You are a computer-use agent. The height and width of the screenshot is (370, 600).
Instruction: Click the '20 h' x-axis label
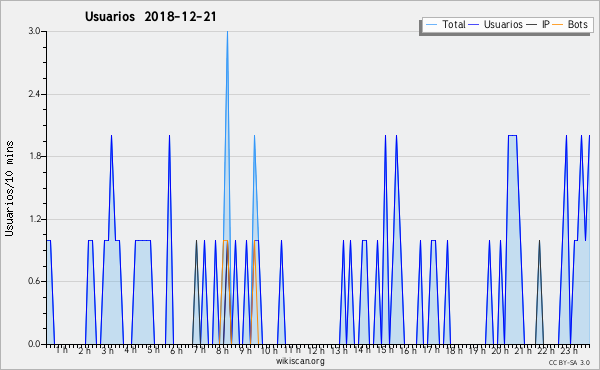pos(500,350)
